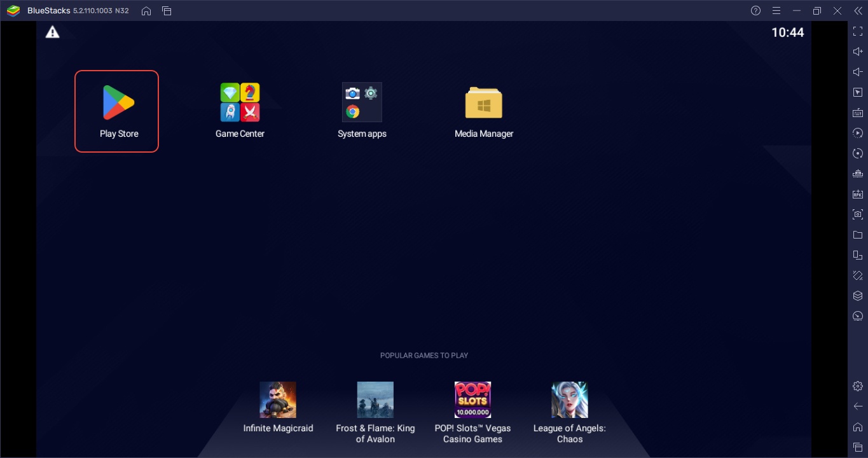Screen dimensions: 868x458
Task: Decrease volume with the sidebar speaker minus icon
Action: coord(858,73)
